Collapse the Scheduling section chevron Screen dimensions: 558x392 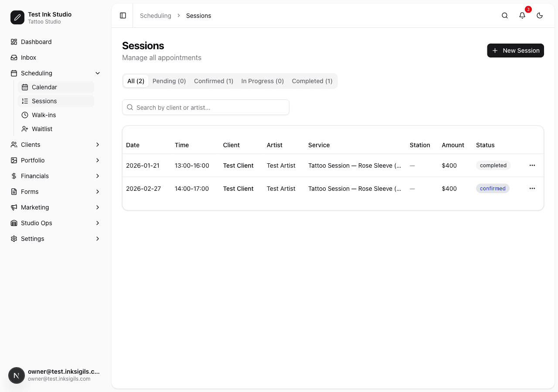click(x=97, y=73)
